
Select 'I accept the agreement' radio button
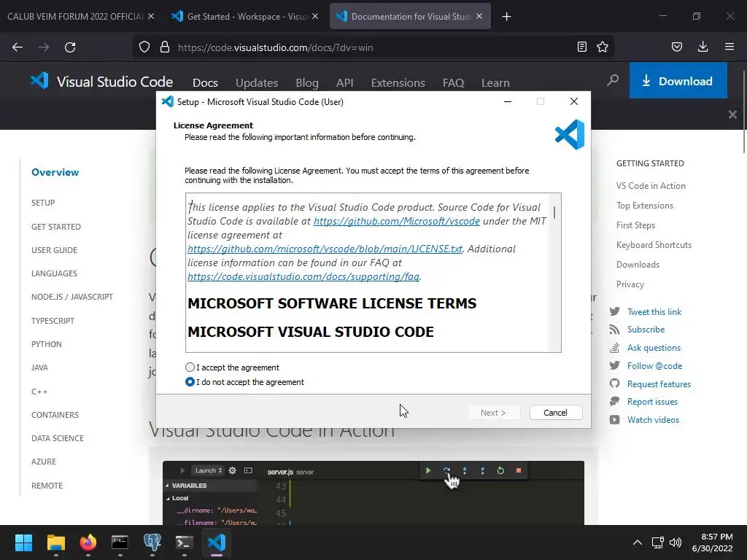[190, 367]
